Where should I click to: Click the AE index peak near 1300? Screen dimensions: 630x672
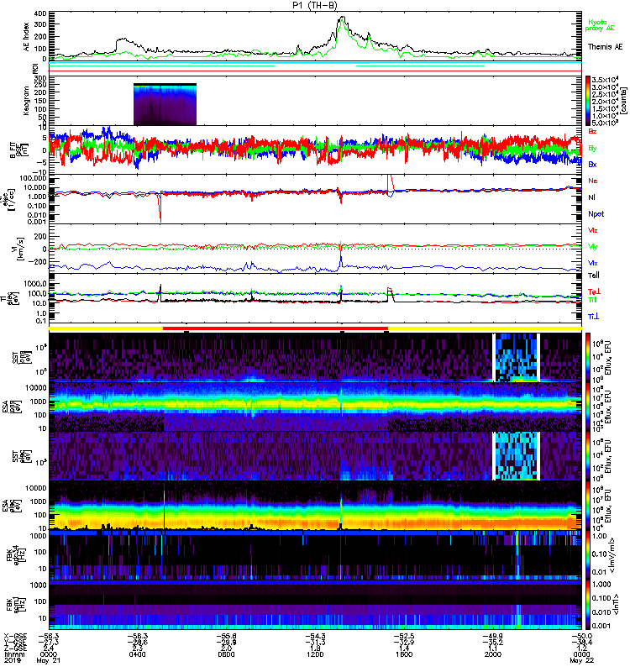(342, 19)
